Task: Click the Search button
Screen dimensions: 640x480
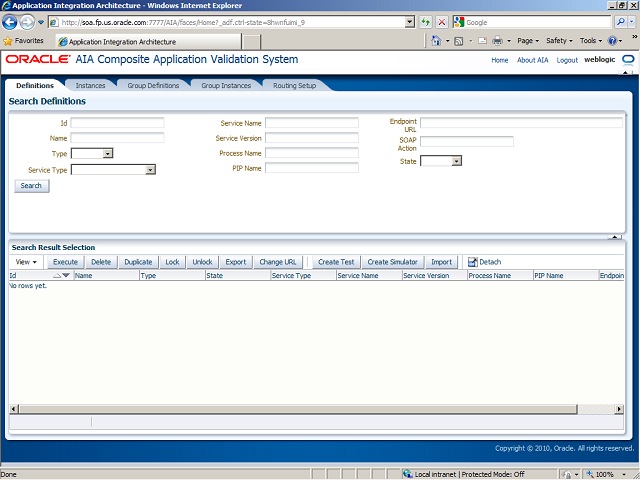Action: (x=32, y=186)
